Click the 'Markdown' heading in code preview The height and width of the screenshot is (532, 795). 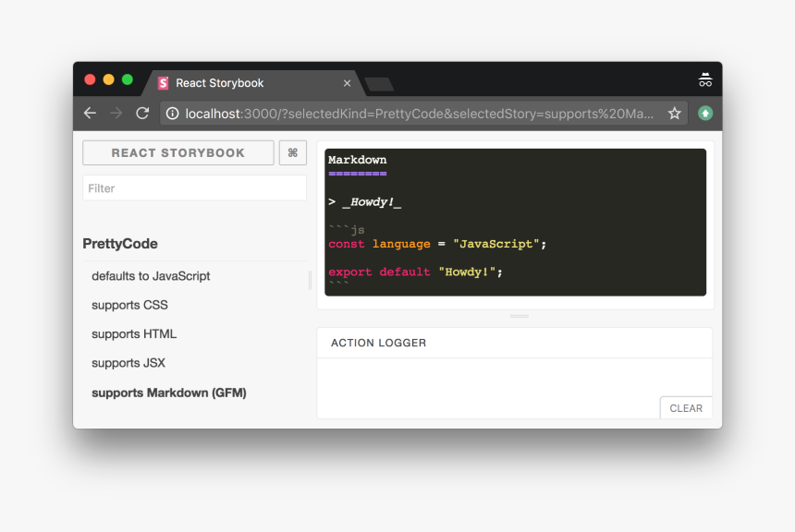358,160
